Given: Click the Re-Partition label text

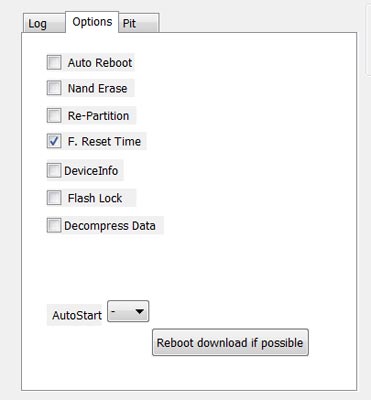Looking at the screenshot, I should pyautogui.click(x=98, y=116).
